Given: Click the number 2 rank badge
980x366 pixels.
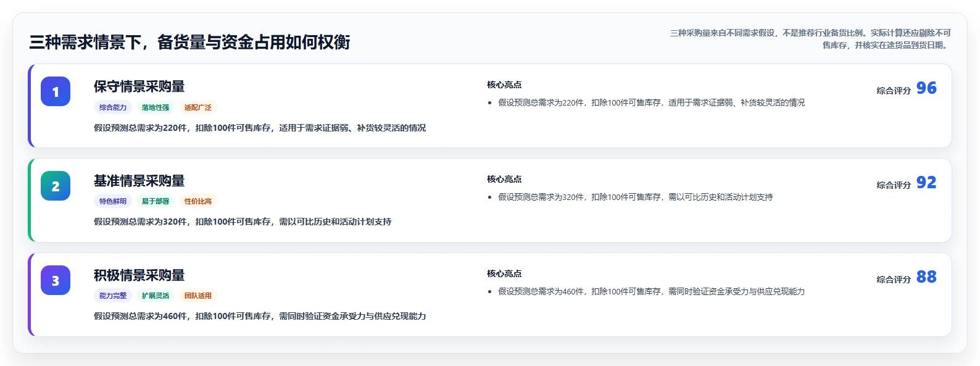Looking at the screenshot, I should 56,186.
